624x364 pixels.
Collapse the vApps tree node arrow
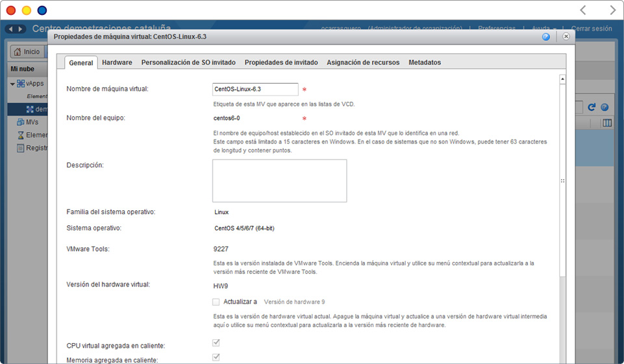[x=12, y=84]
